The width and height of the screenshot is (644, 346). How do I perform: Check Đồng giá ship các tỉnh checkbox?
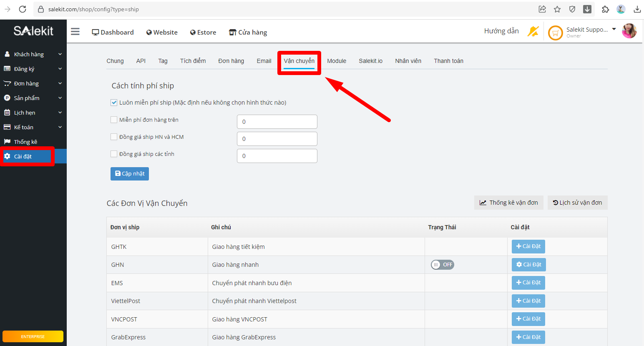[x=114, y=154]
